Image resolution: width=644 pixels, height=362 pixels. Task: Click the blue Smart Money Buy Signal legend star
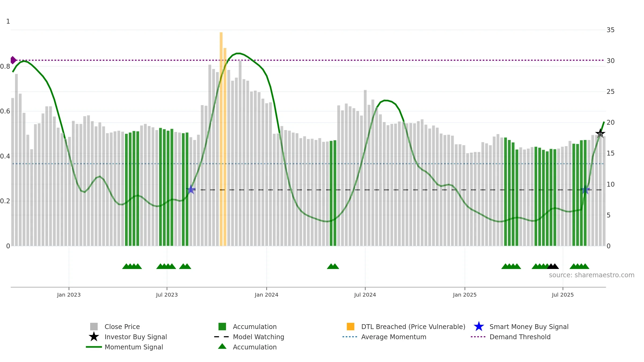[x=479, y=326]
